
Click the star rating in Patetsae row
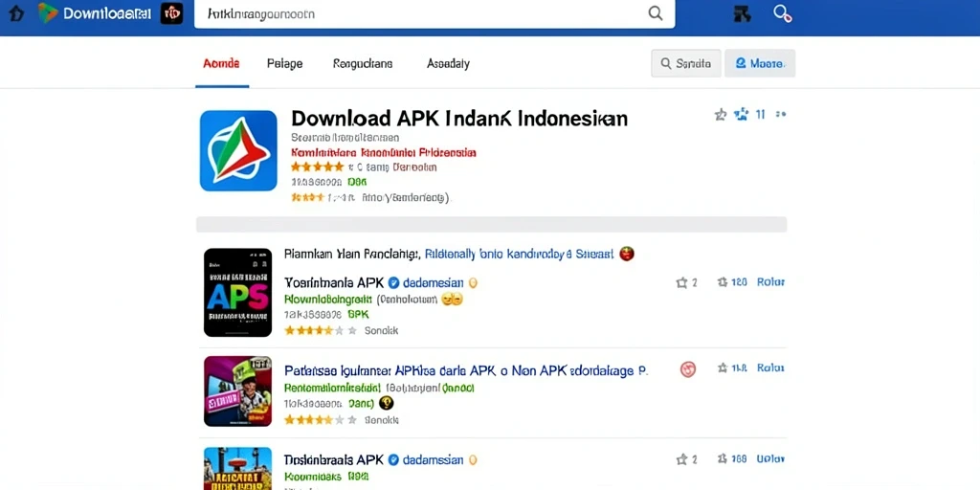[x=321, y=420]
